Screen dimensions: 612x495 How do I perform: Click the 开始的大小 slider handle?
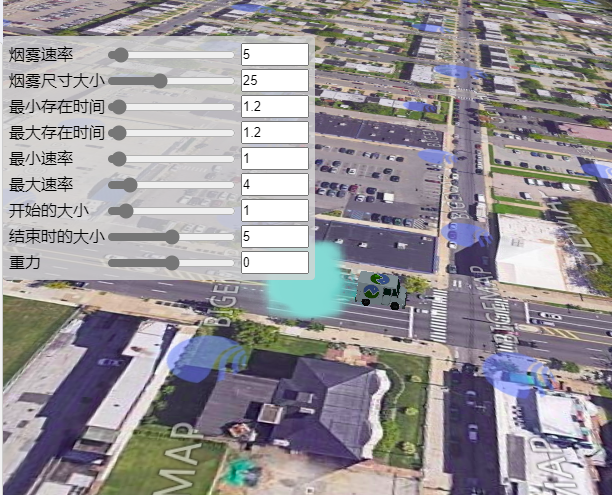click(126, 210)
